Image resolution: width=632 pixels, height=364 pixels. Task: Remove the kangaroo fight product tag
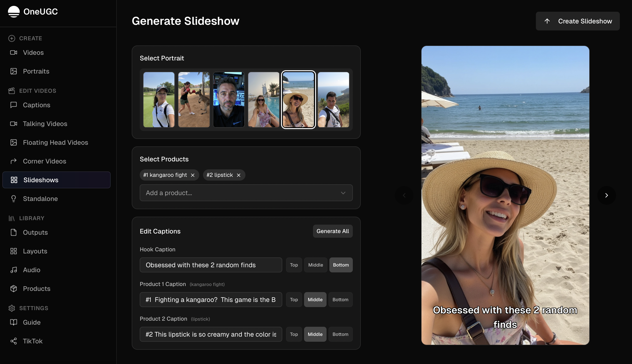tap(193, 175)
